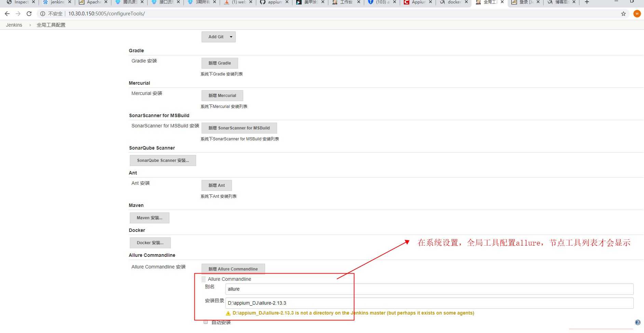Image resolution: width=644 pixels, height=333 pixels.
Task: Click the 系统下Ant 安装列表 text
Action: [219, 196]
